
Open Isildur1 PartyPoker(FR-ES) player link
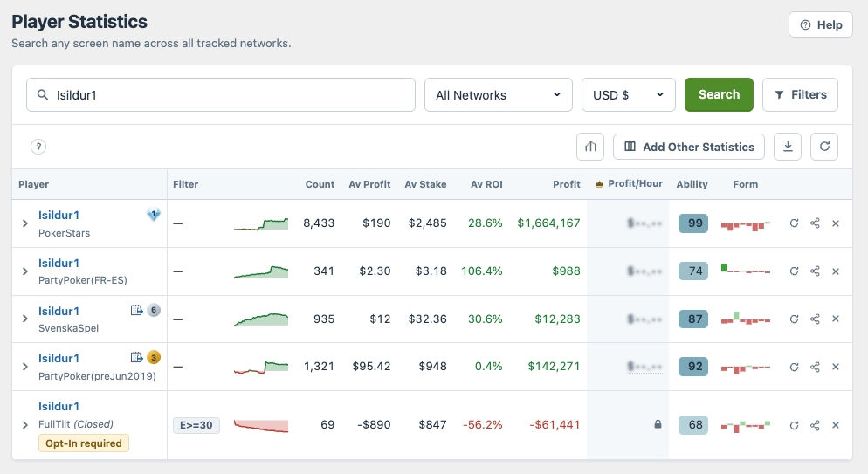[59, 264]
